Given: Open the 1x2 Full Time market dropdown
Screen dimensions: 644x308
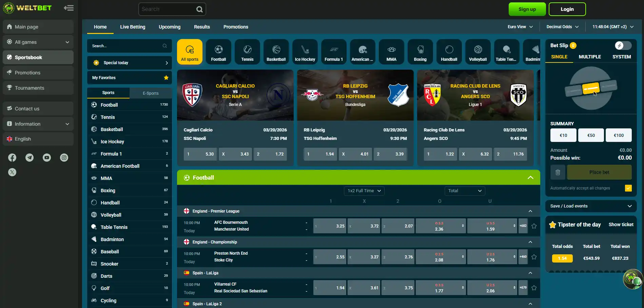Looking at the screenshot, I should tap(364, 191).
